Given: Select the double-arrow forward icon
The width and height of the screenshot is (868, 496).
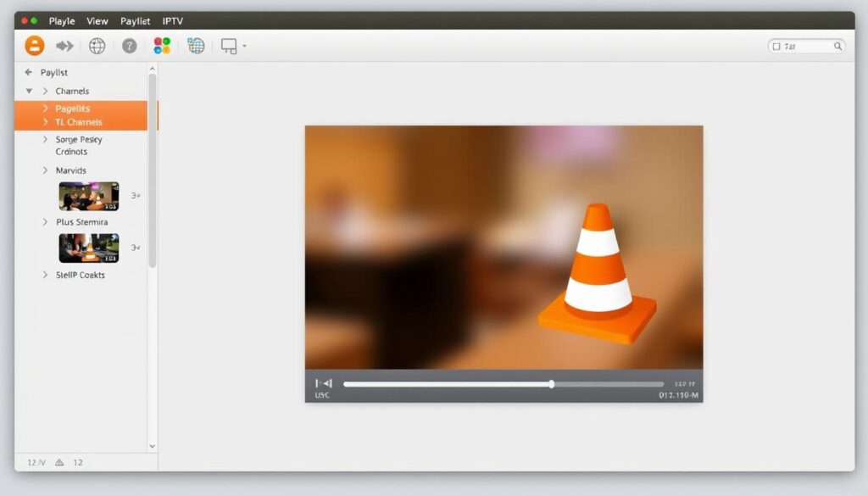Looking at the screenshot, I should 65,46.
